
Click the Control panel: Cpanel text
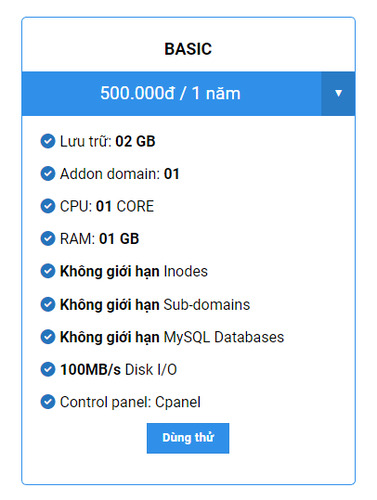[130, 402]
